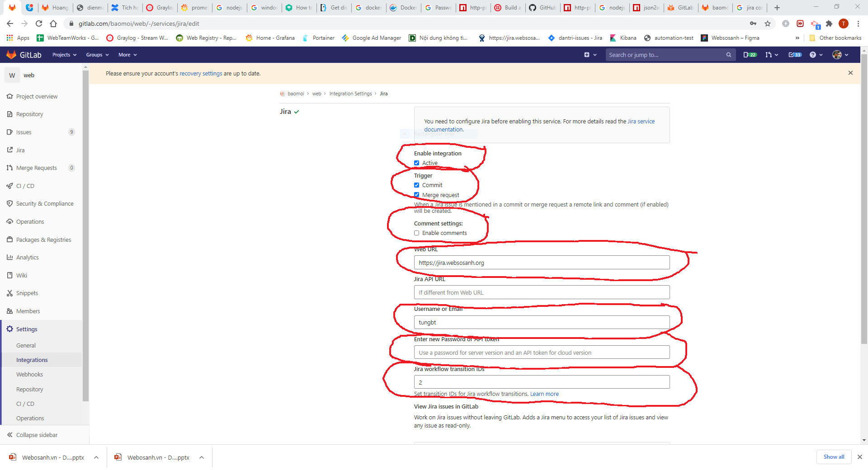Click the GitLab logo in the navbar
This screenshot has width=868, height=470.
(x=24, y=55)
